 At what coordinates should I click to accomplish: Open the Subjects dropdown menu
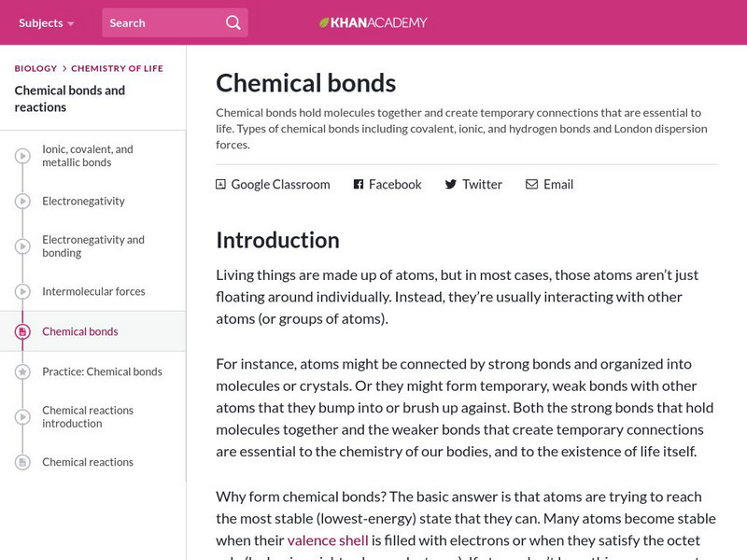(46, 22)
